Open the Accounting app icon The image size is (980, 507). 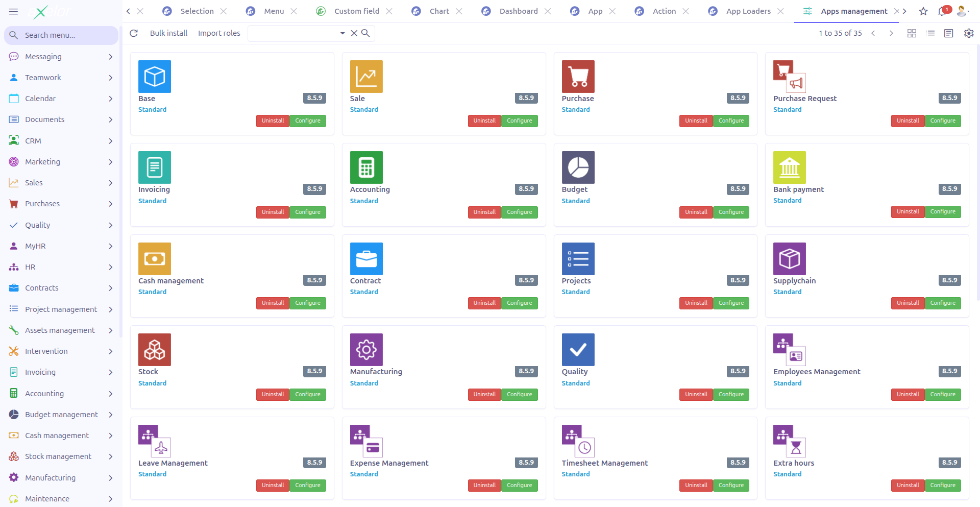click(366, 167)
